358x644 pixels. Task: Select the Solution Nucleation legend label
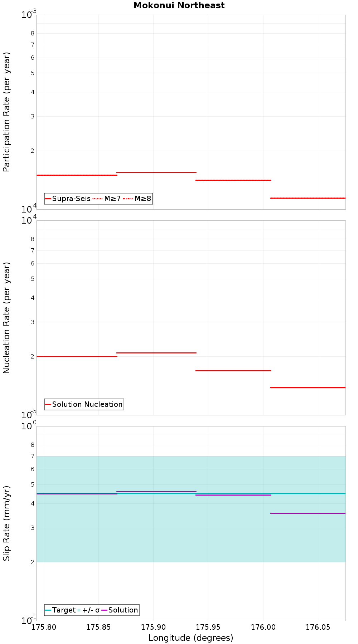pyautogui.click(x=87, y=404)
